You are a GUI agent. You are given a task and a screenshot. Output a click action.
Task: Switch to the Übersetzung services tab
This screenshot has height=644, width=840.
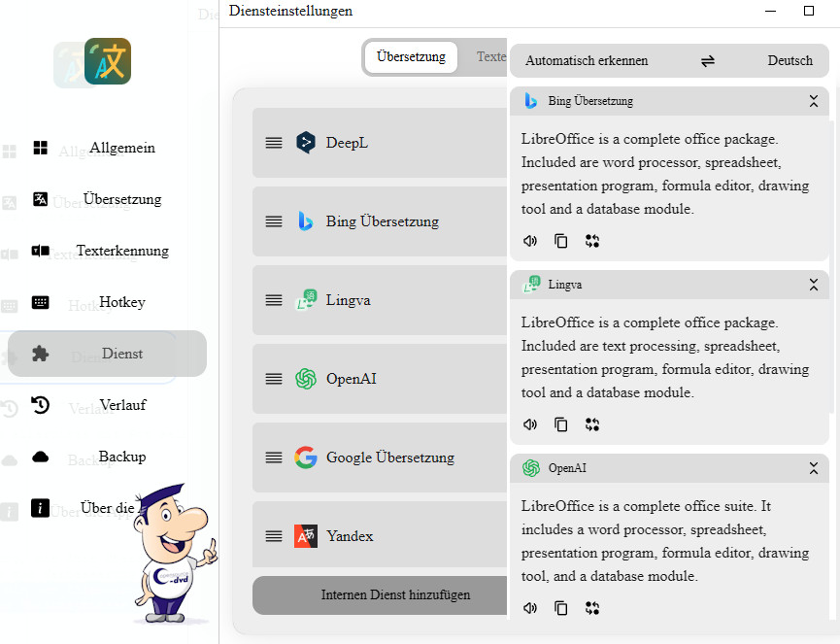(x=411, y=56)
